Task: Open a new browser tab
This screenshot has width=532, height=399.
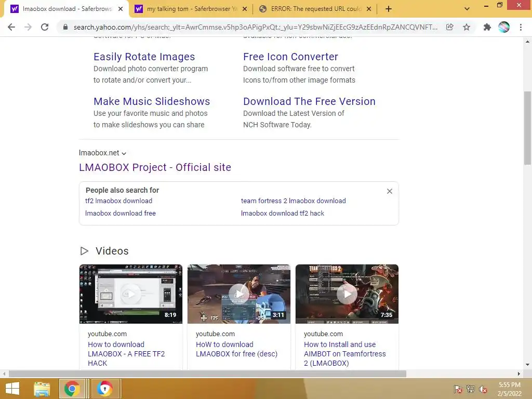Action: point(389,9)
